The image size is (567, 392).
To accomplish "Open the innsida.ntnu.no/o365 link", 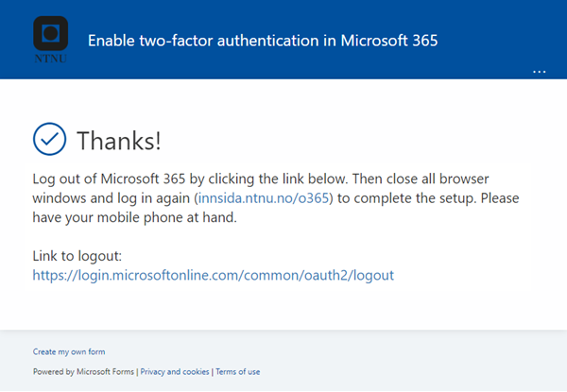I will pos(264,198).
